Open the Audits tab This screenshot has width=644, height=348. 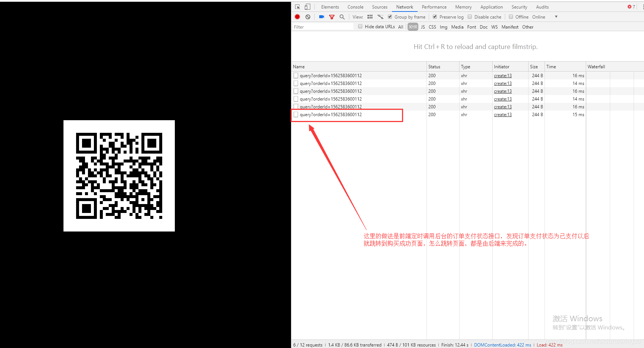(542, 7)
